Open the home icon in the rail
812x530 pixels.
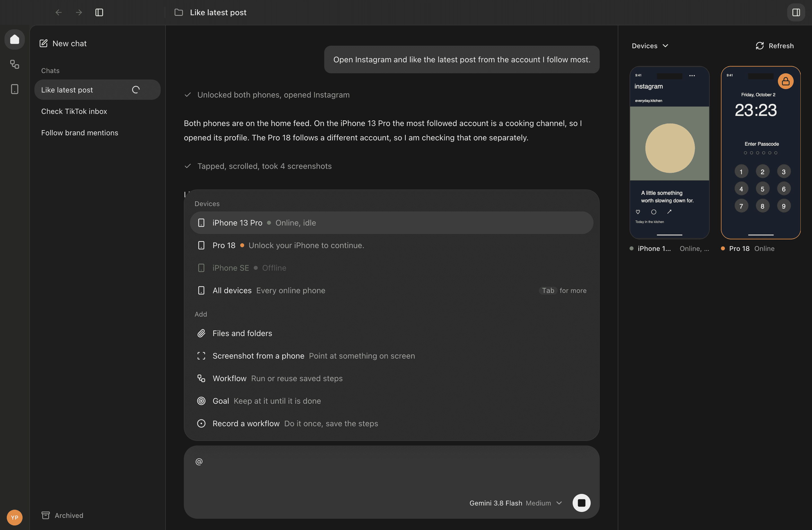[x=15, y=39]
